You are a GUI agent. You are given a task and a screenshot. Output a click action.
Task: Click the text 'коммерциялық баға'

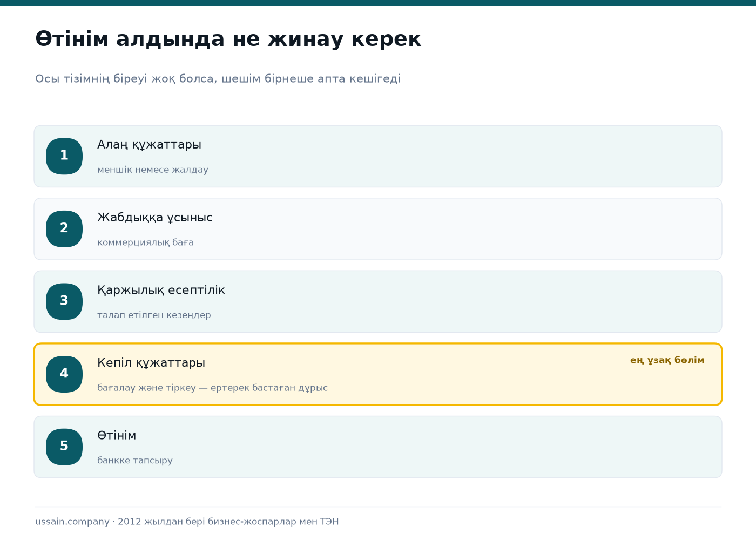[145, 242]
